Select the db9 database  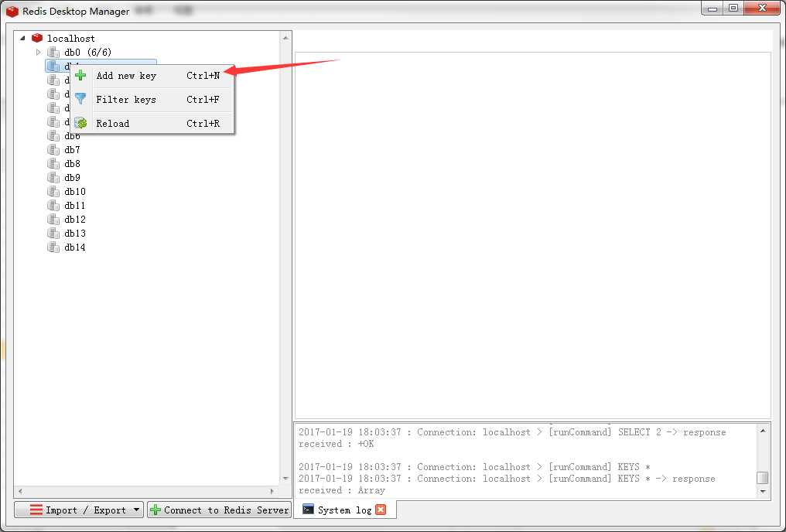[72, 178]
